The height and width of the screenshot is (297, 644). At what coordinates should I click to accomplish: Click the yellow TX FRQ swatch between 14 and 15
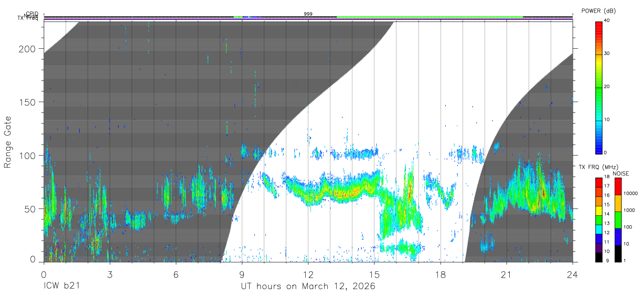tap(599, 211)
